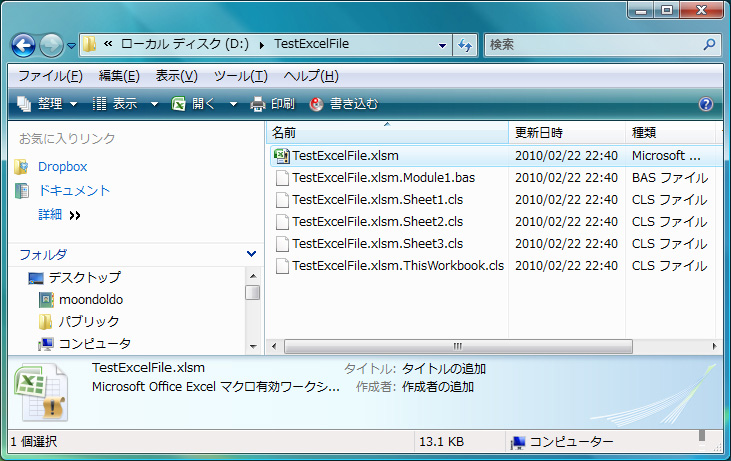Screen dimensions: 731x461
Task: Click ドキュメント favorite link
Action: coord(74,190)
